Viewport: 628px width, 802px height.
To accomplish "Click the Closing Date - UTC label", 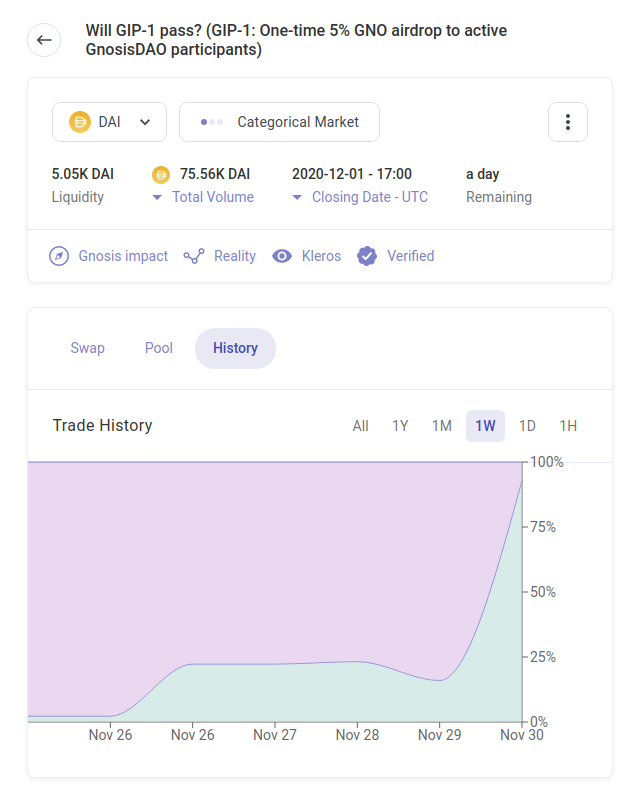I will [370, 197].
